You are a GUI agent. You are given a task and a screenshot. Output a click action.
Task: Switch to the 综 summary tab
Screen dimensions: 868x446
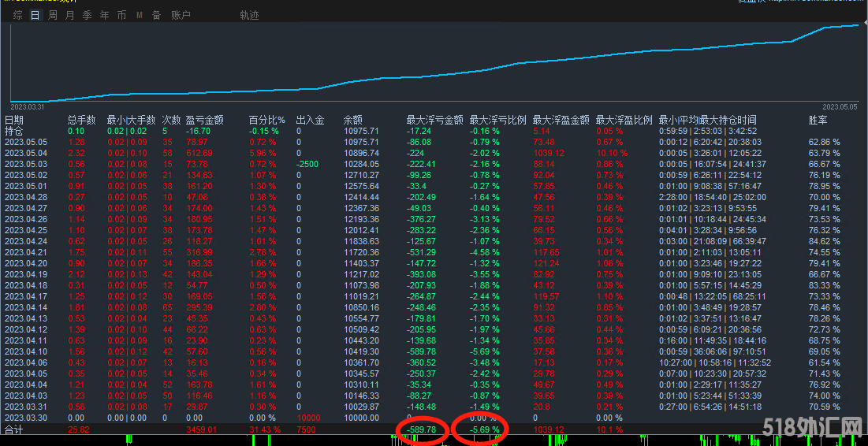(x=17, y=15)
